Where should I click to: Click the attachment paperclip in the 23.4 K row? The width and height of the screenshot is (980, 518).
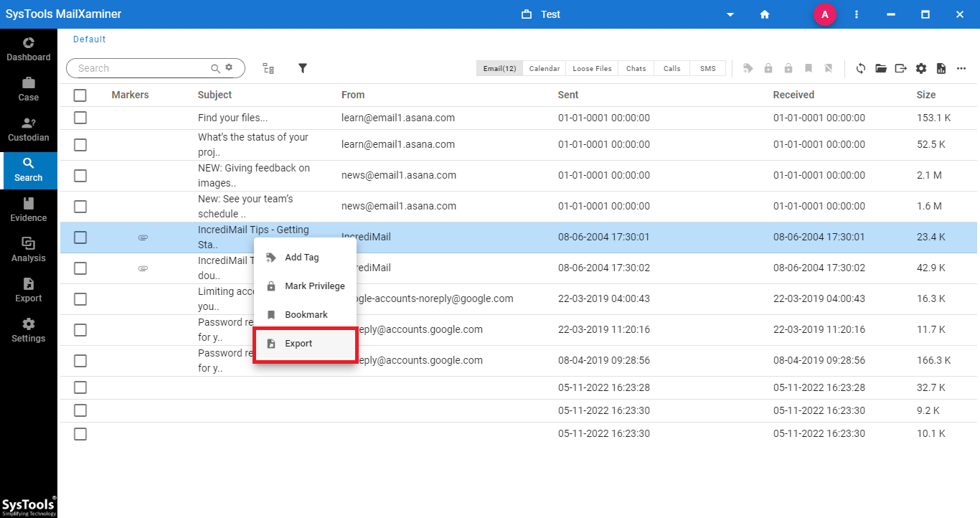(x=143, y=237)
